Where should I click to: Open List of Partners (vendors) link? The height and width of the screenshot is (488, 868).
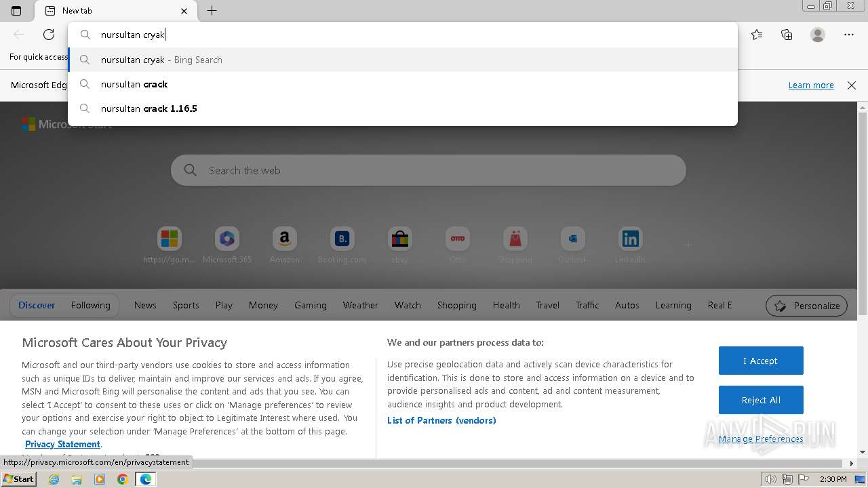[x=441, y=420]
